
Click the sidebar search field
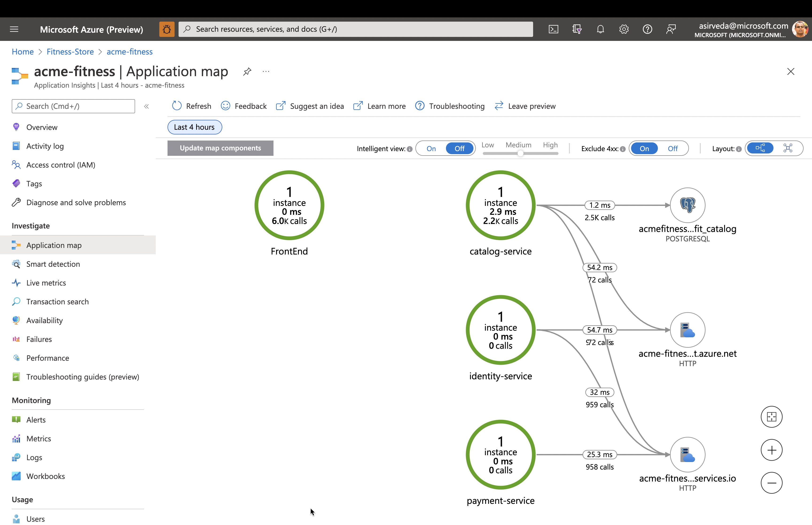(73, 106)
